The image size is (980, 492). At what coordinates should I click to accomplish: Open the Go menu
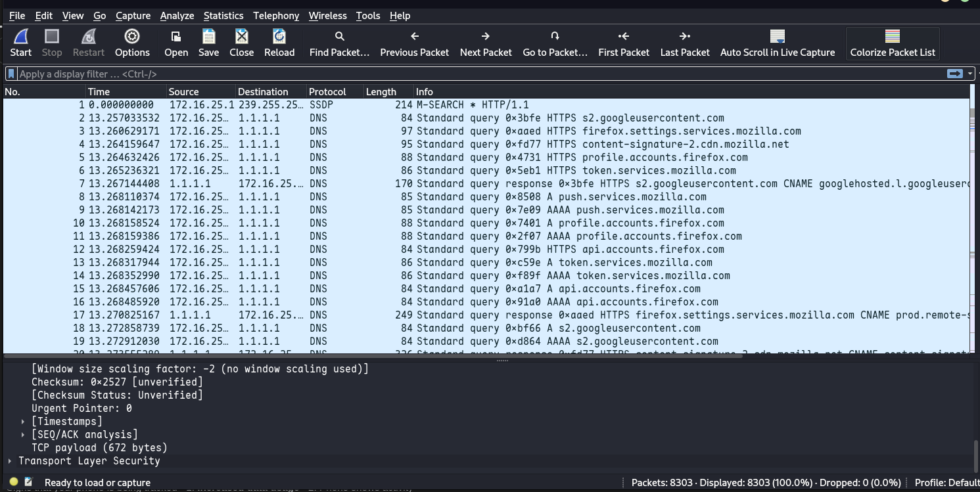point(100,15)
